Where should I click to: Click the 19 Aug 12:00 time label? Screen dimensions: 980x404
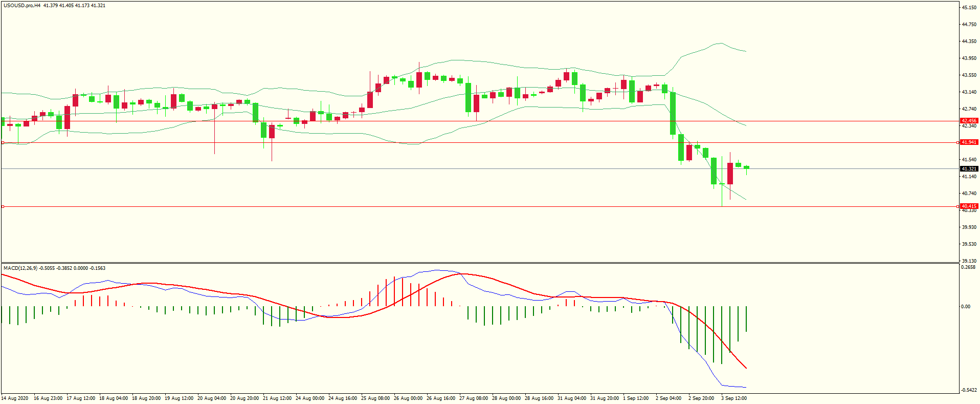pyautogui.click(x=179, y=398)
